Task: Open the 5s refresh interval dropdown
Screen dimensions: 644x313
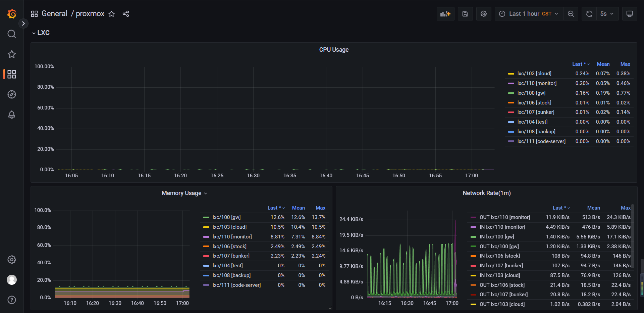Action: 607,14
